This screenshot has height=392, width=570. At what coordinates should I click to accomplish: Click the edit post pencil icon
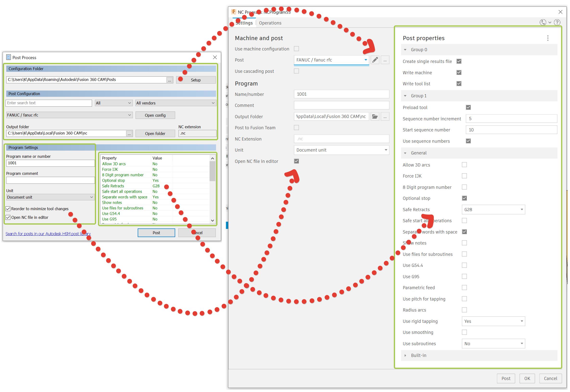pyautogui.click(x=375, y=60)
